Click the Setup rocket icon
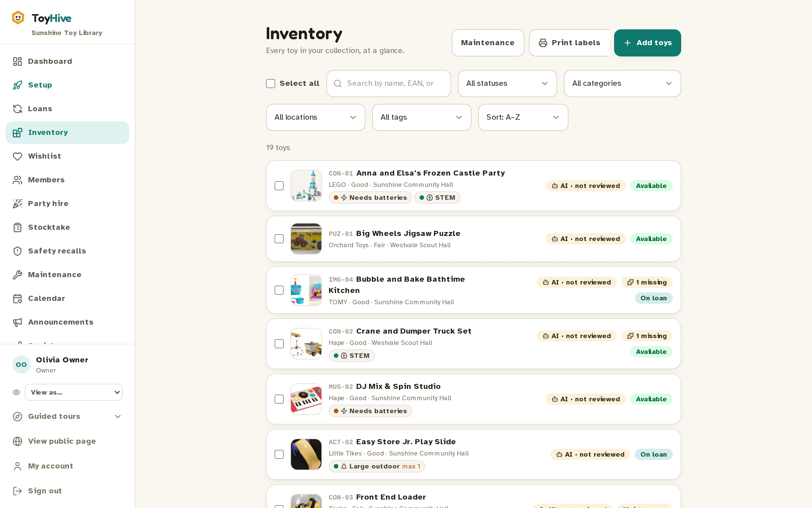 tap(17, 85)
